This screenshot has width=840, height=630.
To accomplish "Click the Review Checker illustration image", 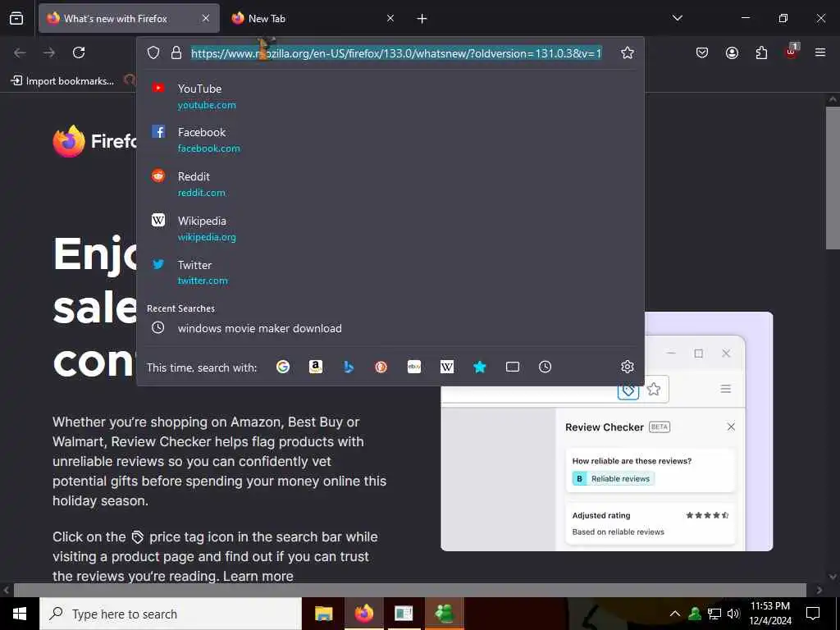I will tap(606, 431).
